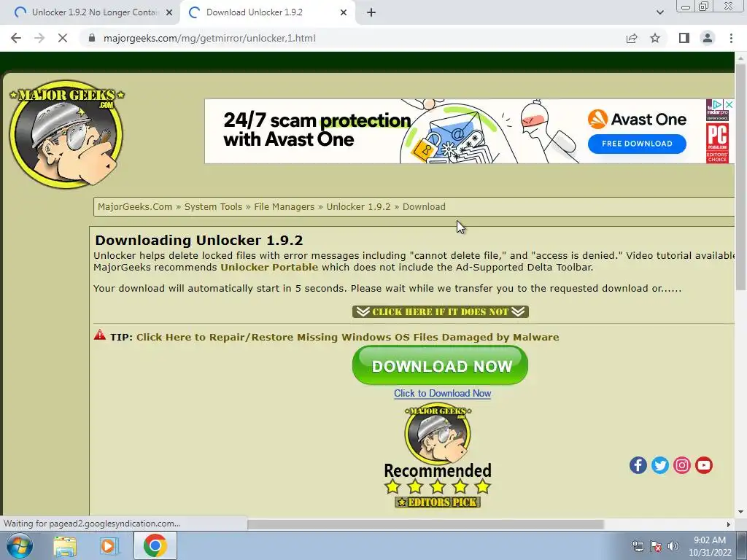Click the horizontal scrollbar thumb
This screenshot has width=747, height=560.
425,524
